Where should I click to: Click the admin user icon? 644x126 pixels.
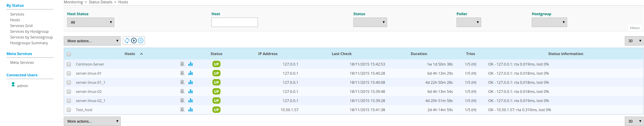pos(13,84)
